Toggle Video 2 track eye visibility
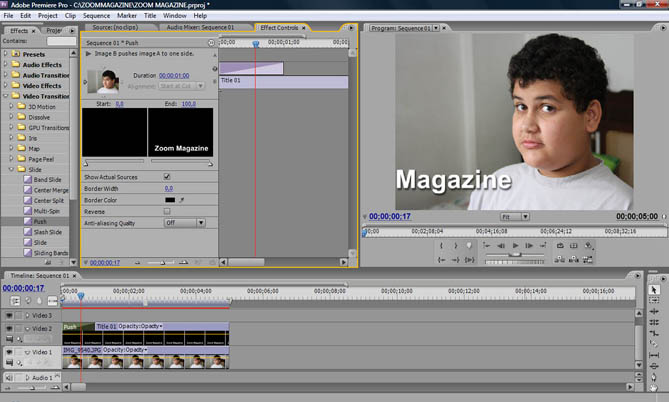 10,328
